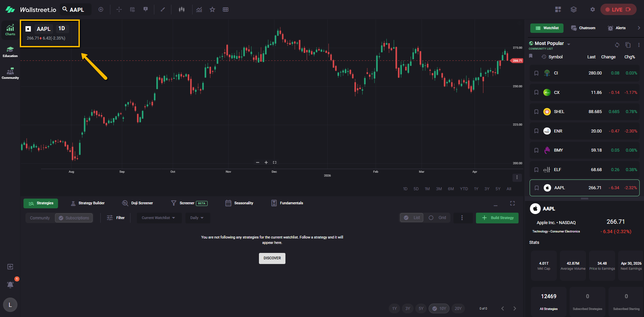Toggle the bookmark for SHEL row
The image size is (644, 317).
coord(536,112)
